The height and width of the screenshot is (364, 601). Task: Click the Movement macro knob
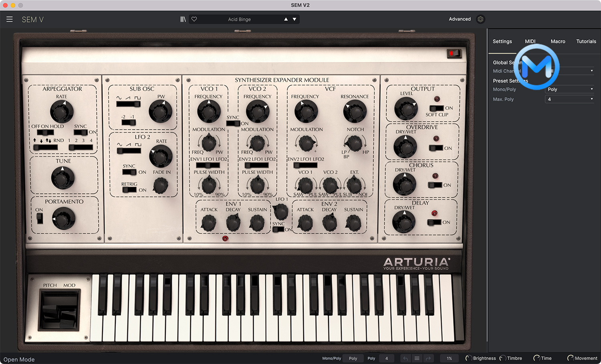click(571, 358)
